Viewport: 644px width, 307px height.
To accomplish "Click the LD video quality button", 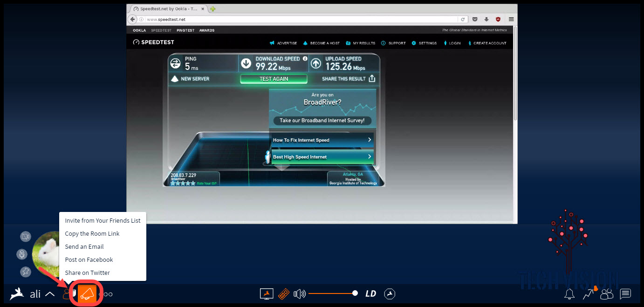I will (371, 293).
